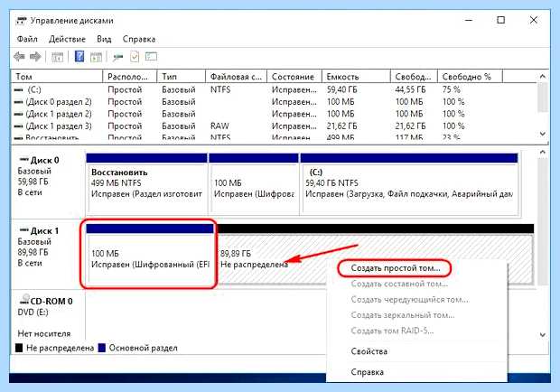
Task: Click the show/hide action pane toolbar icon
Action: tap(96, 57)
